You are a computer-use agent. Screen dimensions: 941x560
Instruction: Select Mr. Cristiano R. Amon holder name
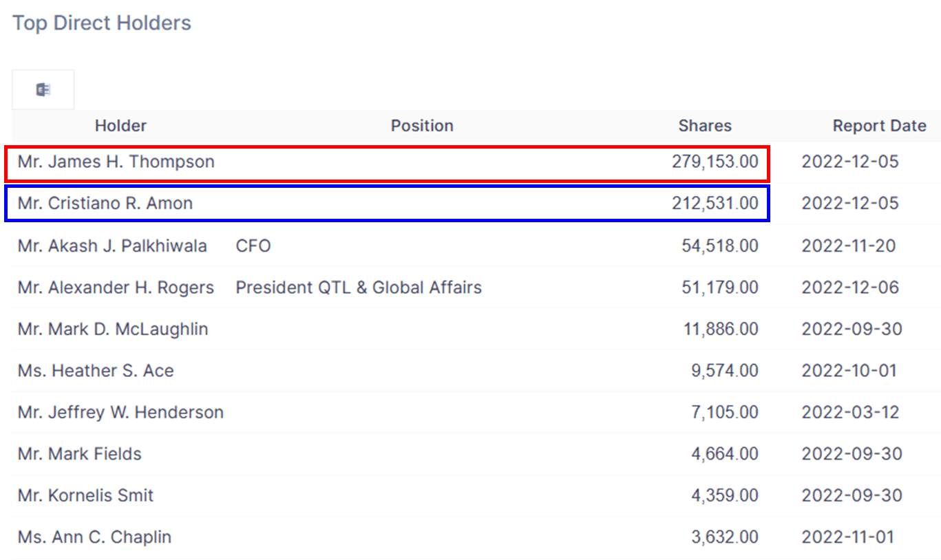point(105,204)
